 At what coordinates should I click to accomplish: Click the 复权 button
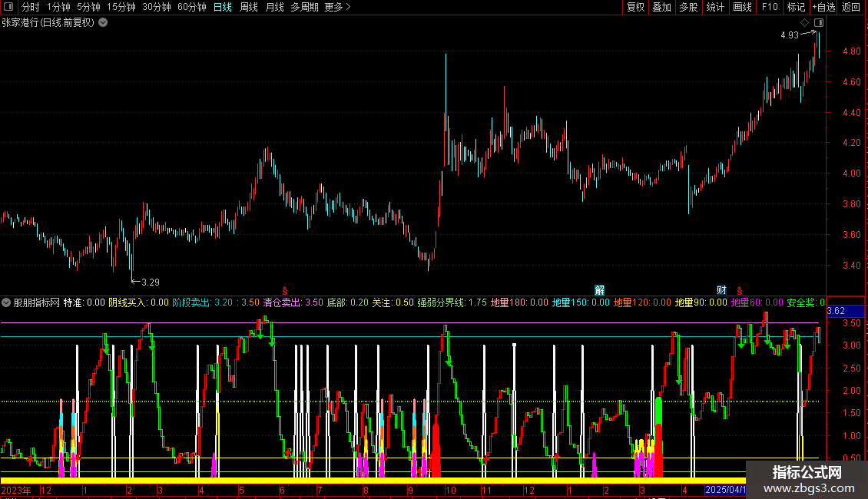coord(635,7)
